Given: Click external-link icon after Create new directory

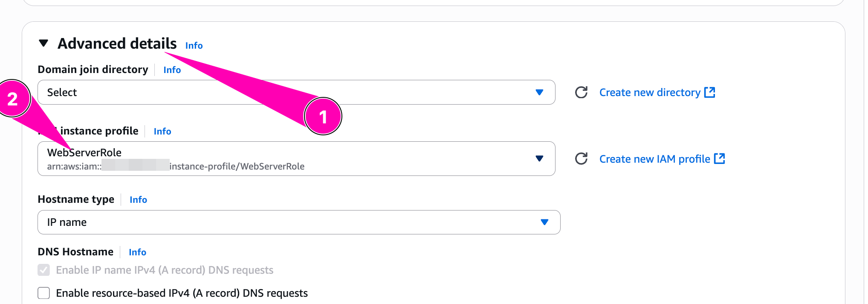Looking at the screenshot, I should (x=710, y=92).
